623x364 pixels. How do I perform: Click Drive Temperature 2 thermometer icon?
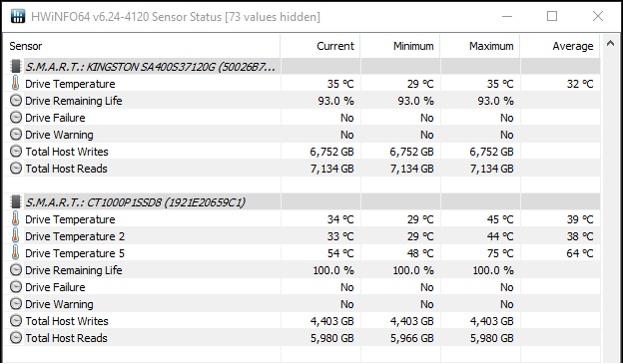click(16, 235)
